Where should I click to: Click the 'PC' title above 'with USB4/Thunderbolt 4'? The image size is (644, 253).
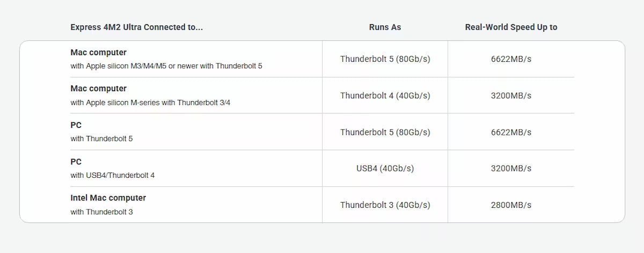tap(76, 162)
